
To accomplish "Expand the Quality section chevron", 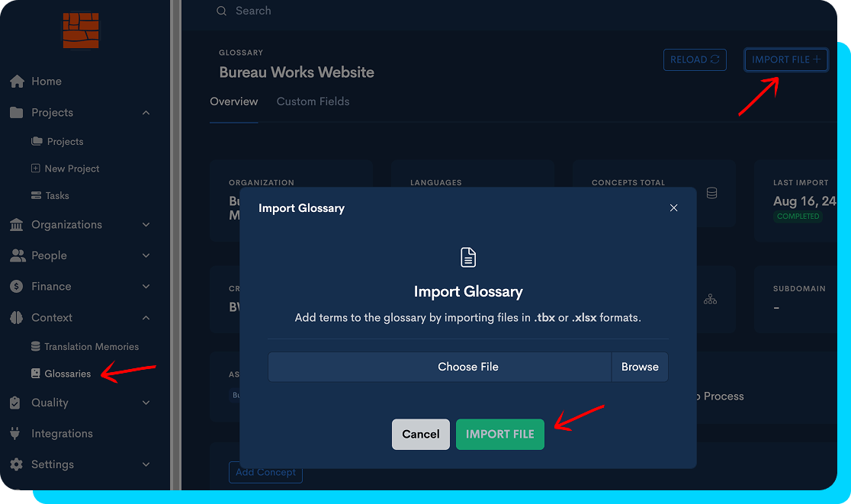I will [146, 403].
